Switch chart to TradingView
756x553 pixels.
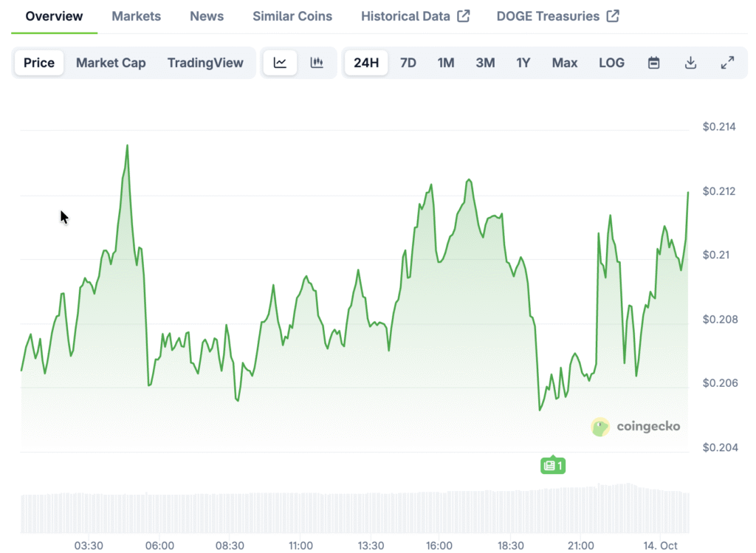(x=205, y=63)
